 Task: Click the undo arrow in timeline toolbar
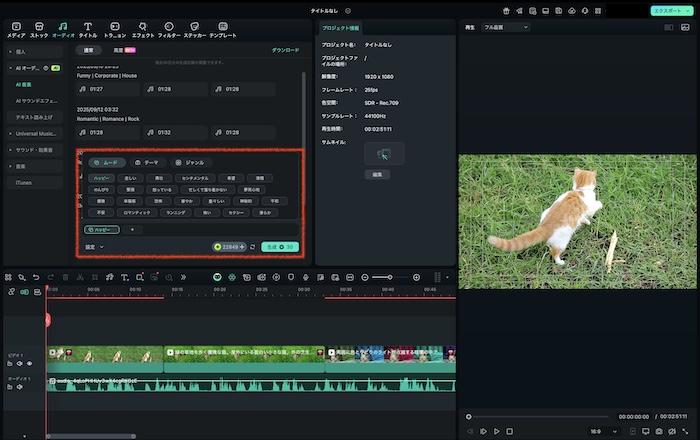(36, 277)
